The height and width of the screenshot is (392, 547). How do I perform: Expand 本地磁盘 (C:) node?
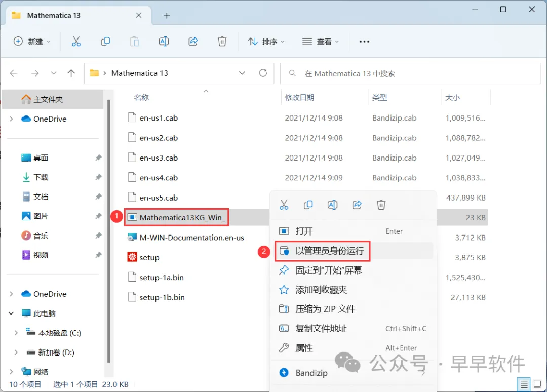tap(16, 333)
